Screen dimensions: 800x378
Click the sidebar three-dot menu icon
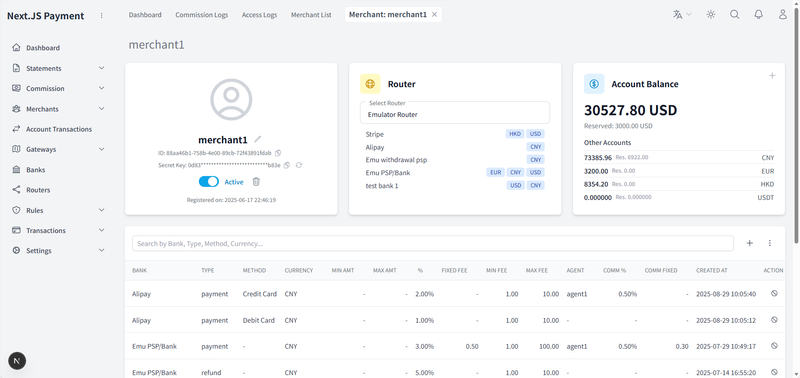coord(102,16)
